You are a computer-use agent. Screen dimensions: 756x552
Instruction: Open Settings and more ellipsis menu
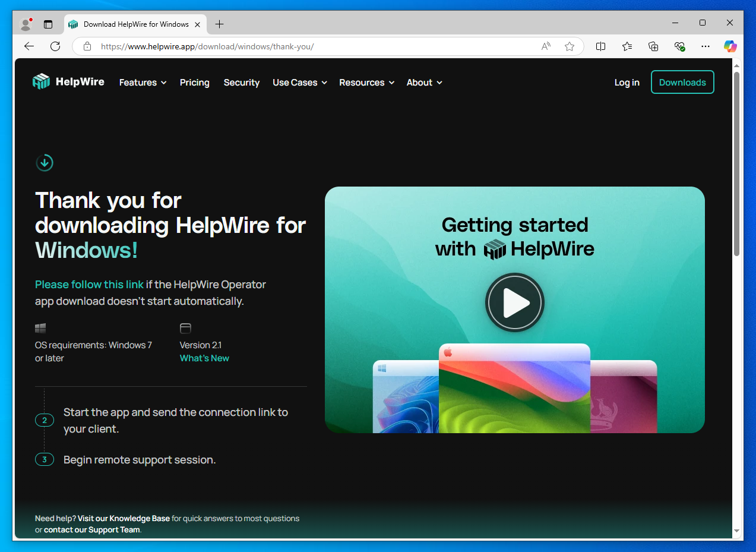pyautogui.click(x=706, y=46)
